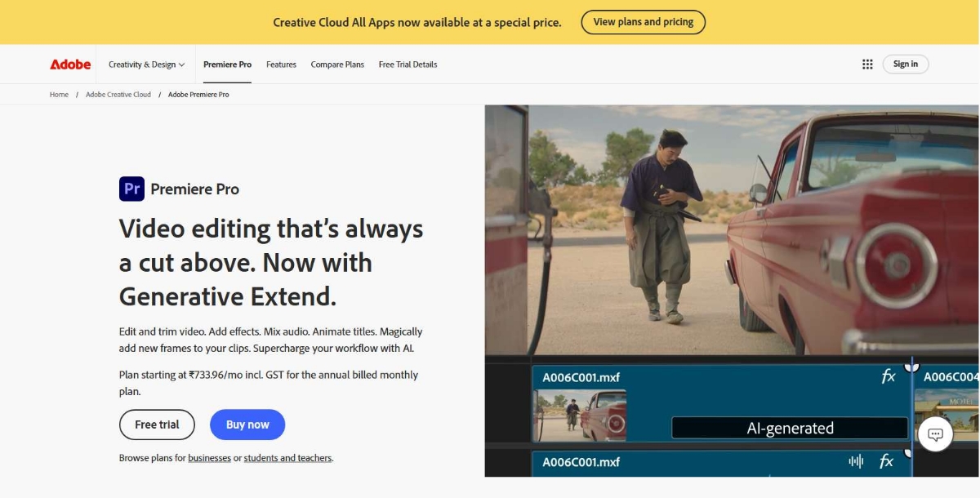The height and width of the screenshot is (498, 980).
Task: Click the Sign in button
Action: coord(905,64)
